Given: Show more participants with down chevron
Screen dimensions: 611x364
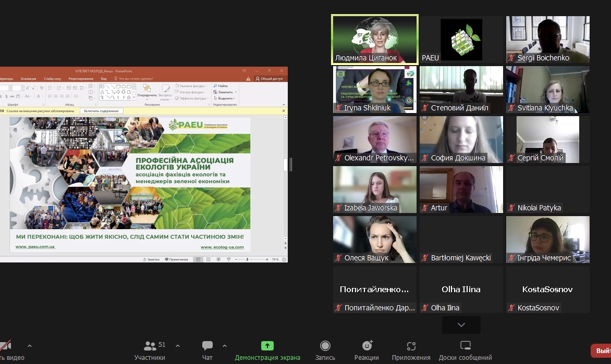Looking at the screenshot, I should coord(461,325).
